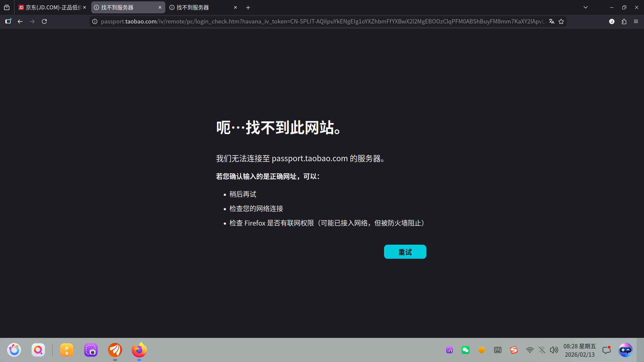Viewport: 644px width, 362px height.
Task: Open the Firefox View icon at top left
Action: tap(7, 7)
